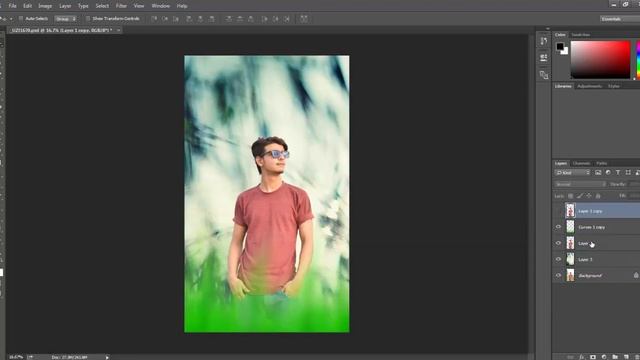The image size is (640, 360).
Task: Open the collapsed History panel icon
Action: point(543,41)
